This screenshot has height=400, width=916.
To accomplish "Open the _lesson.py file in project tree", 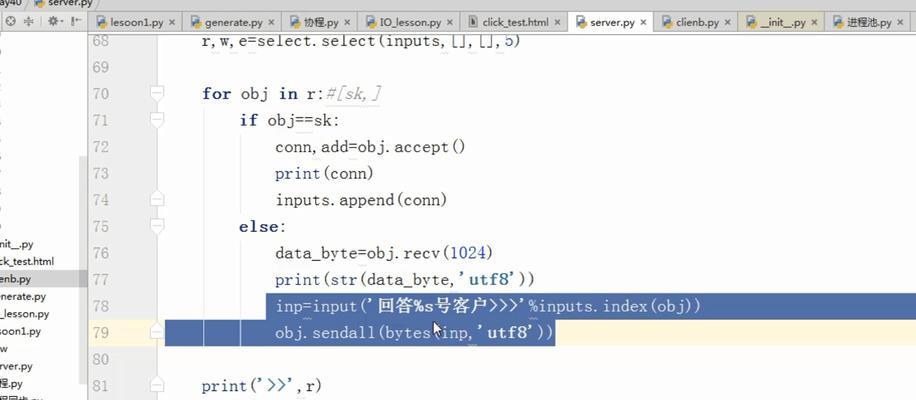I will (25, 314).
